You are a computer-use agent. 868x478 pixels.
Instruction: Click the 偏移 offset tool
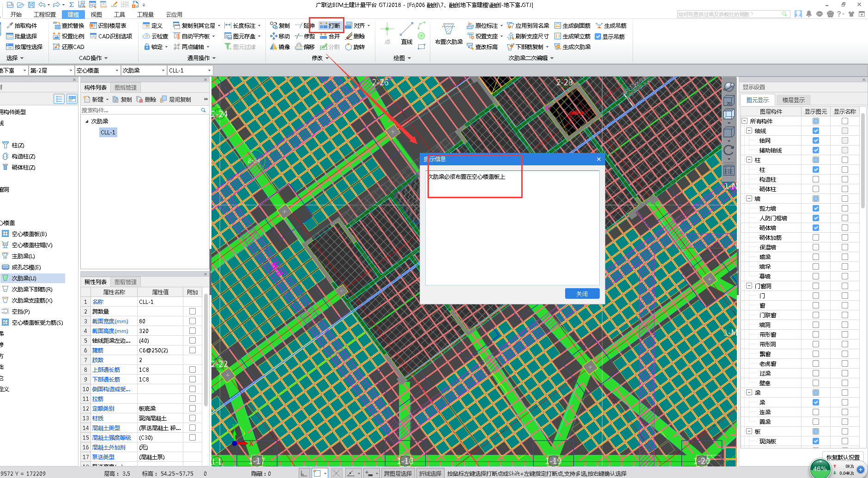click(x=305, y=47)
